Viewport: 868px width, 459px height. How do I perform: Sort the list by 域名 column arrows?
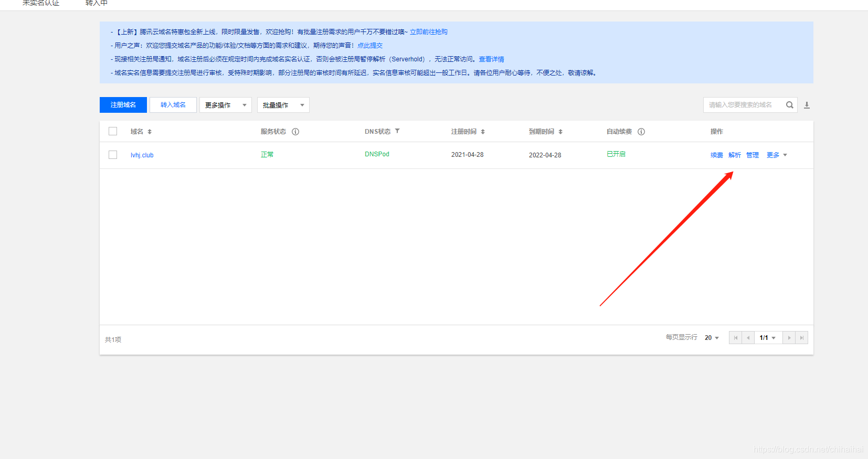(x=150, y=132)
